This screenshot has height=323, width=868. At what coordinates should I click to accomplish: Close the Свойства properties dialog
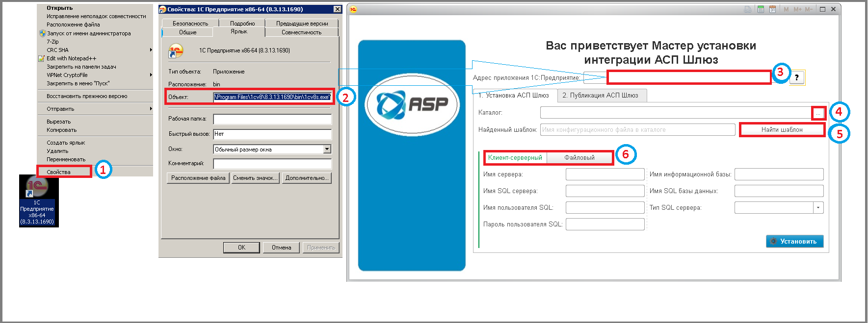pos(337,9)
